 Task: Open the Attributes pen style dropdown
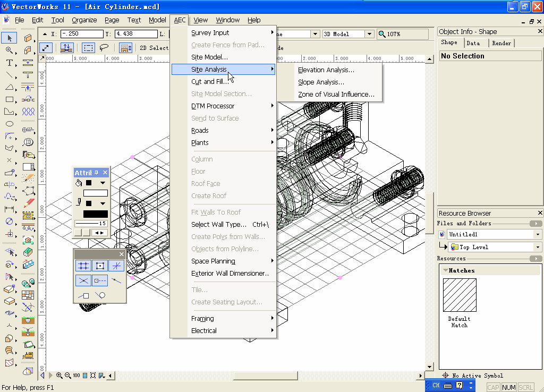pyautogui.click(x=103, y=203)
